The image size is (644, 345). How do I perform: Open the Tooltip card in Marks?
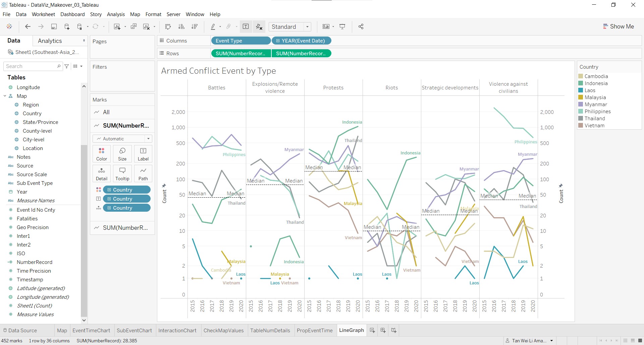coord(122,174)
